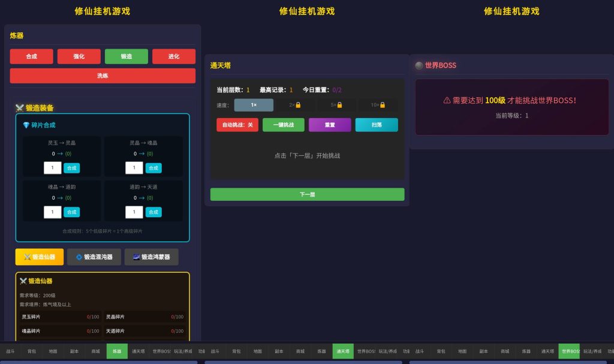
Task: Click blue gem icon on 锻造混沌器 tab
Action: [x=79, y=257]
